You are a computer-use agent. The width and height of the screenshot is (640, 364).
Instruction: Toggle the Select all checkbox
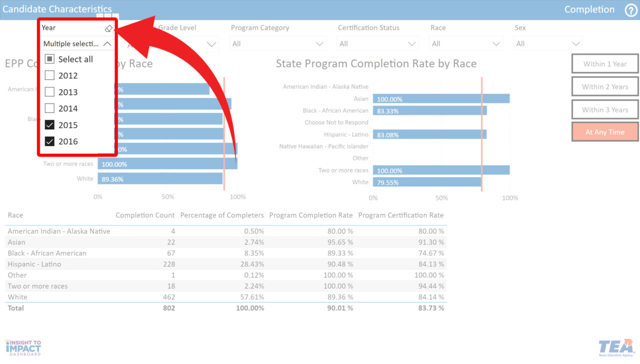pyautogui.click(x=49, y=59)
